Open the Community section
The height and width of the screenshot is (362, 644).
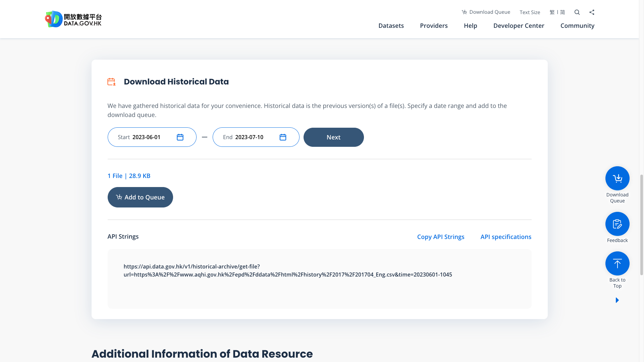tap(577, 25)
